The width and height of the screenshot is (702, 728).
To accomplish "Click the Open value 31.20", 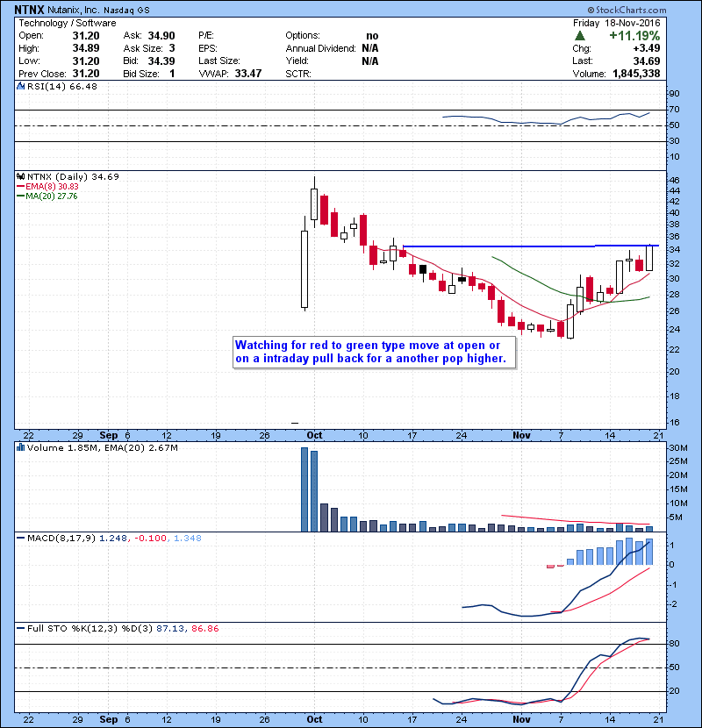I will coord(86,36).
